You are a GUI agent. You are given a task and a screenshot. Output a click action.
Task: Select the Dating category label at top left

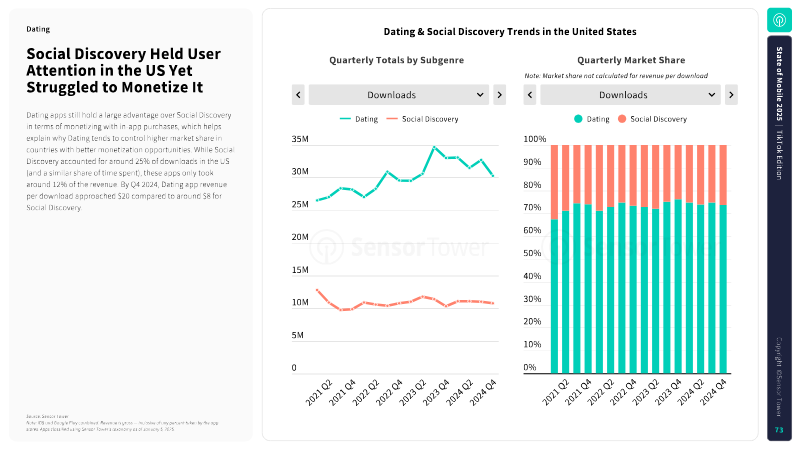tap(38, 30)
